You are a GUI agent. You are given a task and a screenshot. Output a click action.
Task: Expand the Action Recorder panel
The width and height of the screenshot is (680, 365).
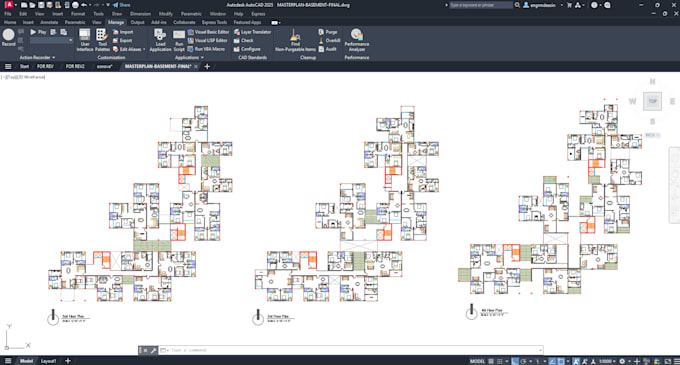37,57
